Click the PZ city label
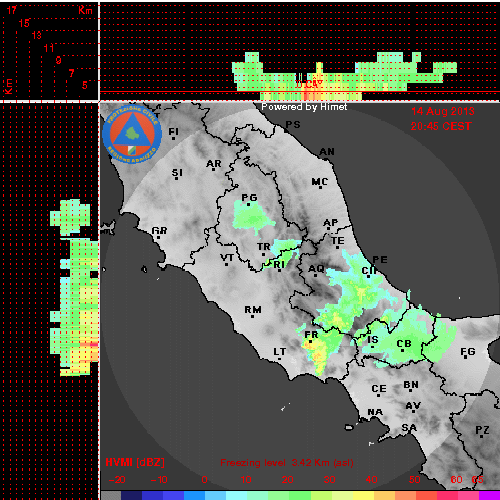500x500 pixels. [x=482, y=430]
